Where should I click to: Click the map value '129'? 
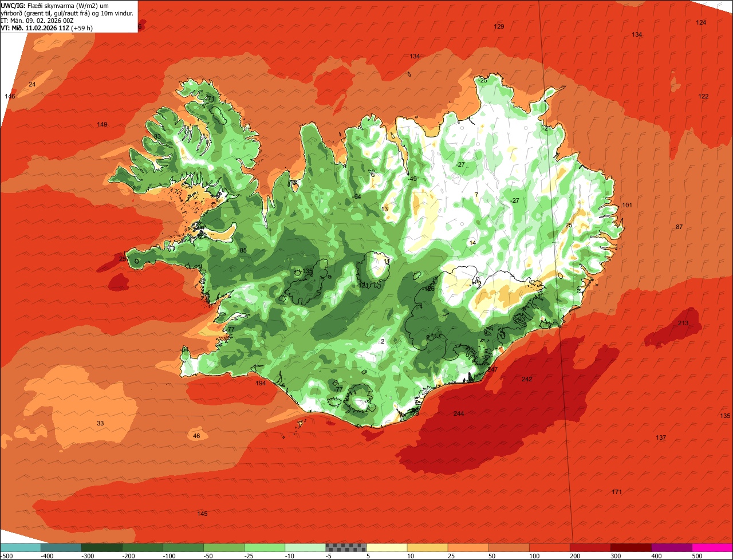499,27
